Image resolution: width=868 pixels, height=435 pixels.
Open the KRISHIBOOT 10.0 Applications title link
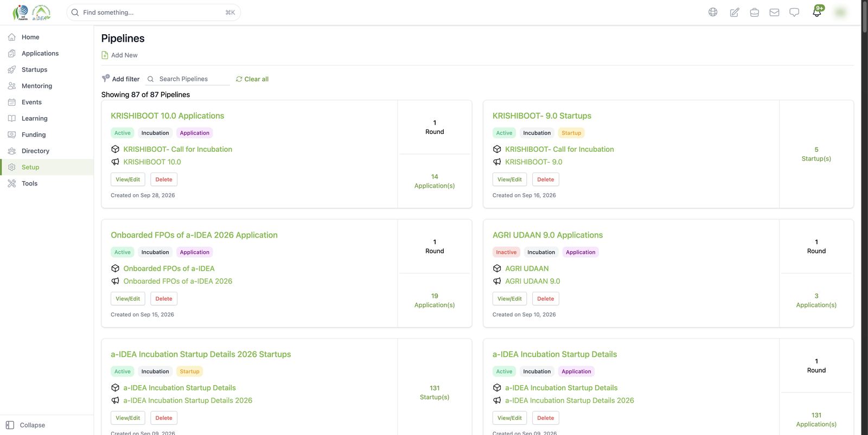(x=167, y=116)
